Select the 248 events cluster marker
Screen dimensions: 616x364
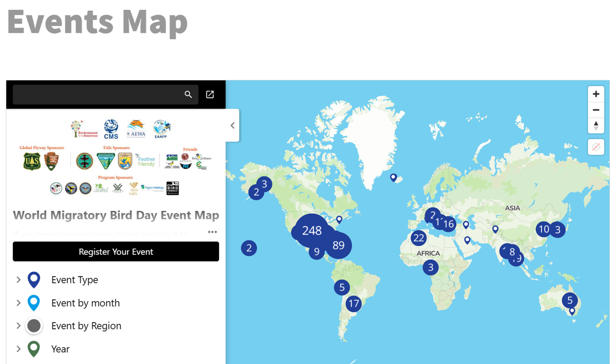click(312, 230)
